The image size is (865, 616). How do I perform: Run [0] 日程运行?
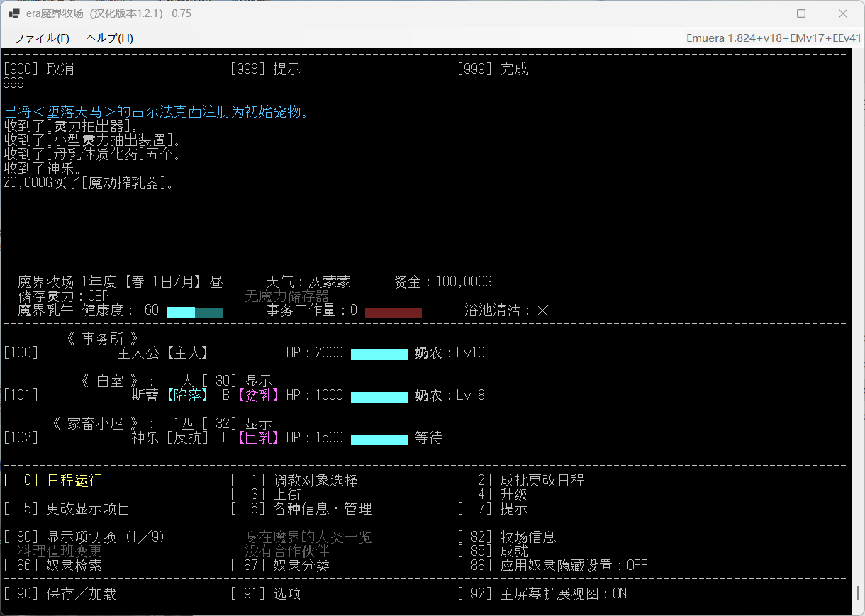(x=53, y=481)
